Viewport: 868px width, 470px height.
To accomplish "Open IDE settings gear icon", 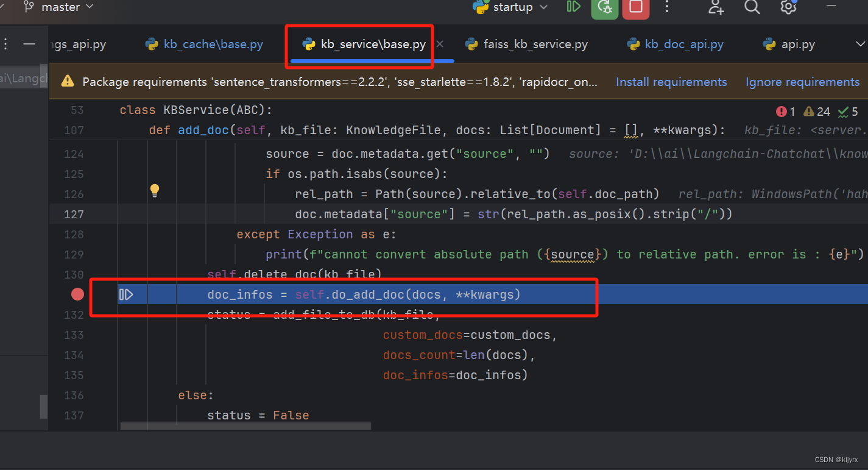I will 788,7.
